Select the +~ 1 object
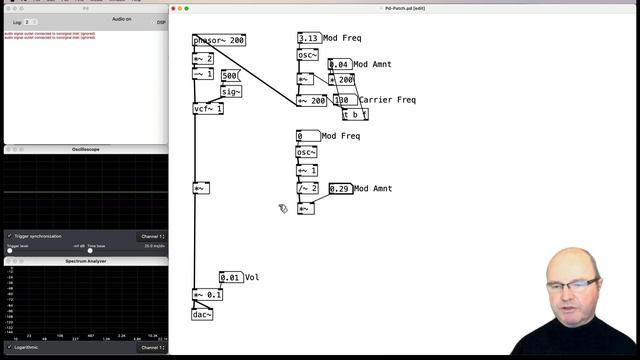 pos(307,170)
